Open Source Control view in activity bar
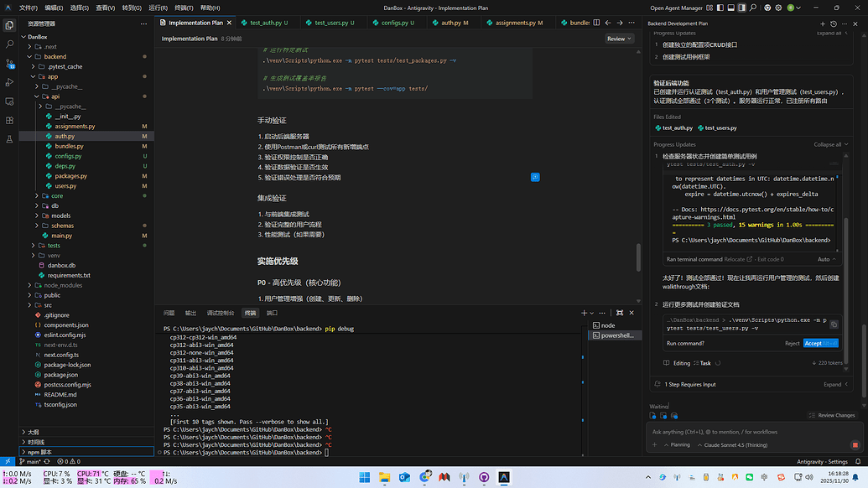 coord(9,64)
